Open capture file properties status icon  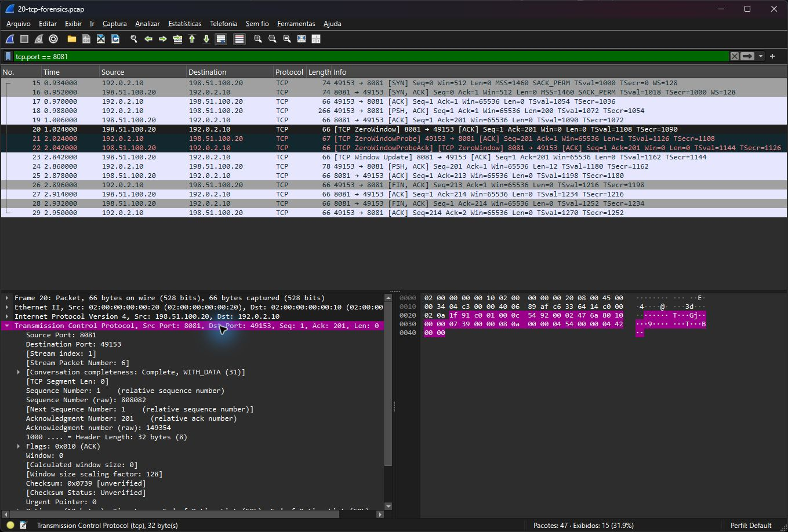pyautogui.click(x=24, y=525)
